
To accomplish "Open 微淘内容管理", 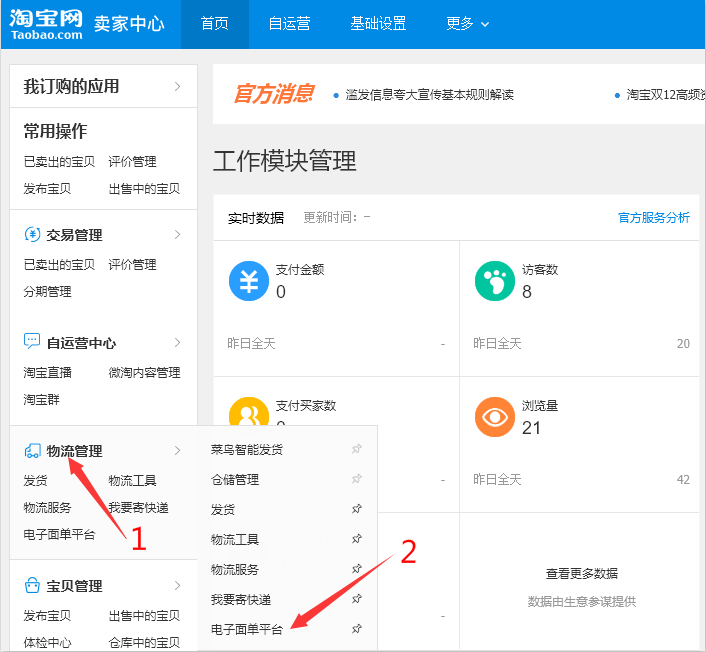I will [x=144, y=372].
